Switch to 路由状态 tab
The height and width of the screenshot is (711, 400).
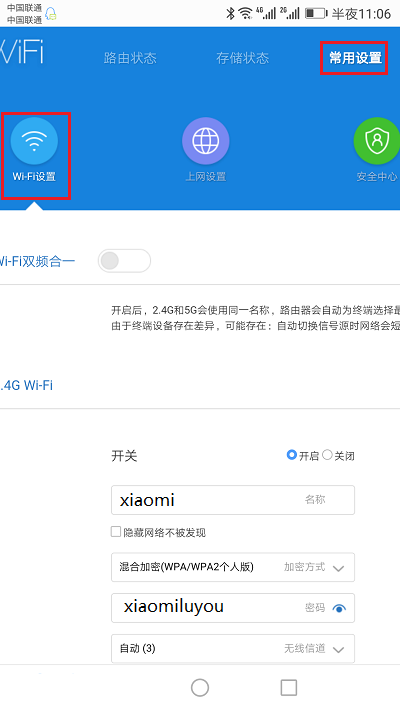130,58
